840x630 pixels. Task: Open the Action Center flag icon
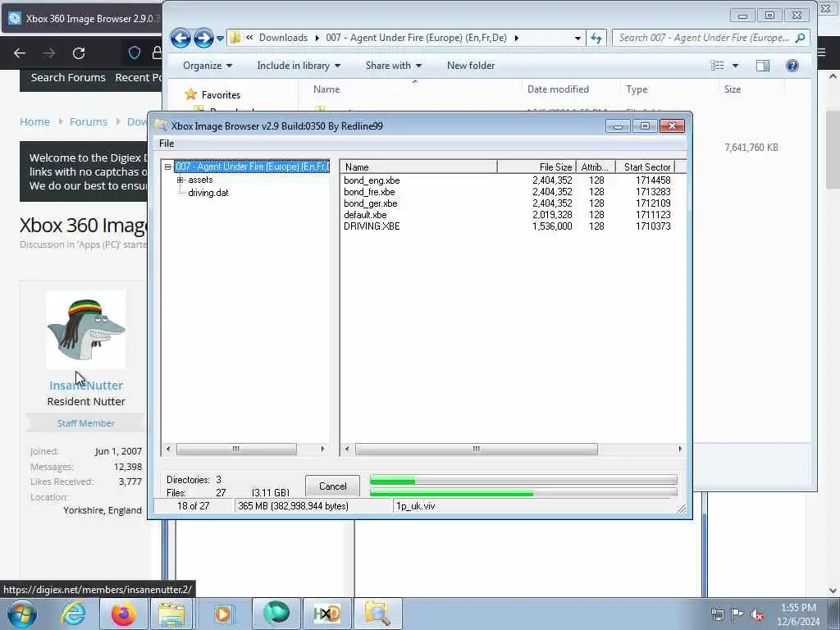pos(737,614)
